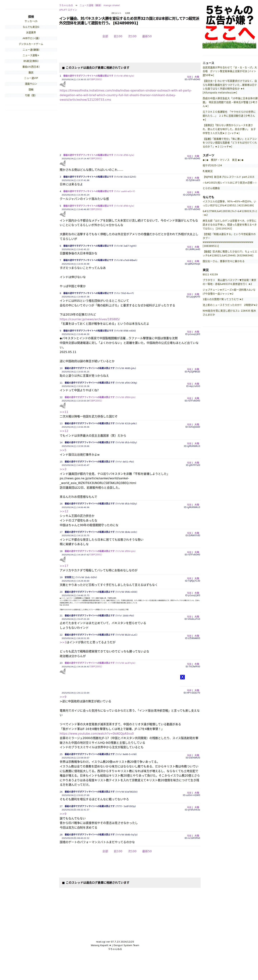Screen dimensions: 258x980
Task: Click the avatar icon on post 23
Action: click(63, 671)
